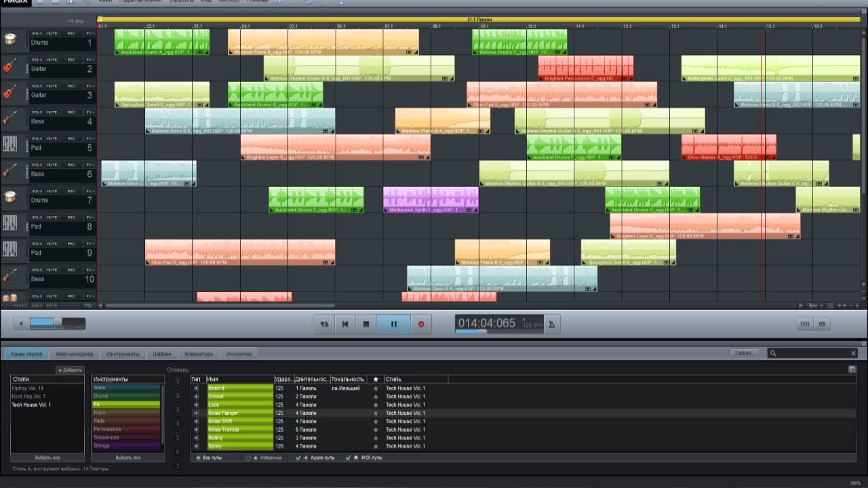Open FX dropdown on Pad track 9
The image size is (868, 488).
(x=90, y=243)
